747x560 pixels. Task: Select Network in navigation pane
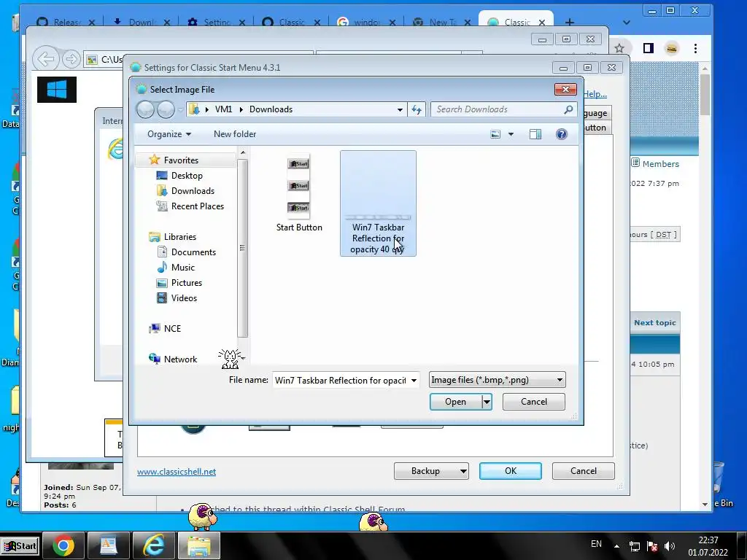point(180,359)
